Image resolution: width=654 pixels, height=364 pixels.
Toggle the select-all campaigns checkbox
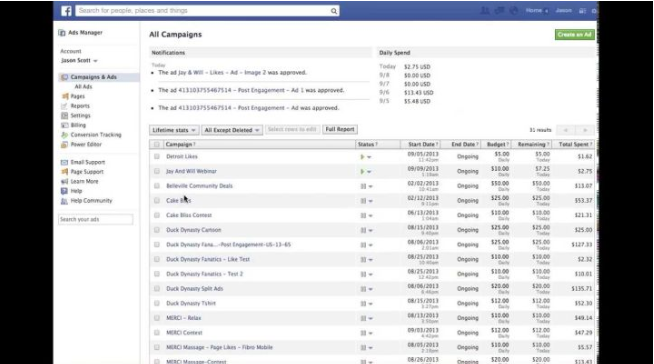tap(156, 144)
